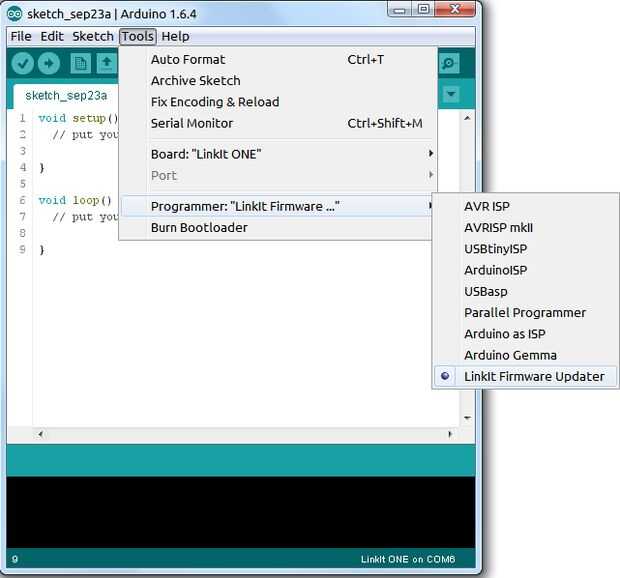
Task: Click the black console output area
Action: click(241, 512)
